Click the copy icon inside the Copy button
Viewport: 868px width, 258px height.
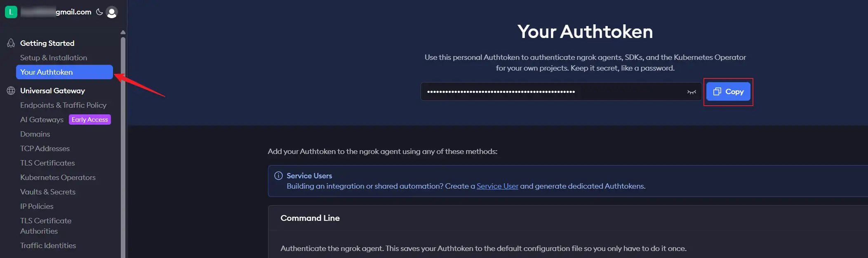[717, 92]
